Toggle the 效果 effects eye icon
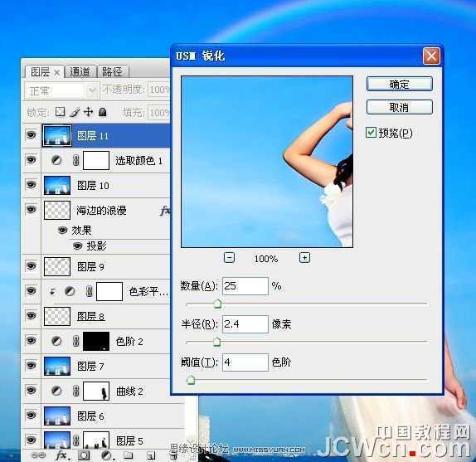Screen dimensions: 476x462 (x=62, y=230)
